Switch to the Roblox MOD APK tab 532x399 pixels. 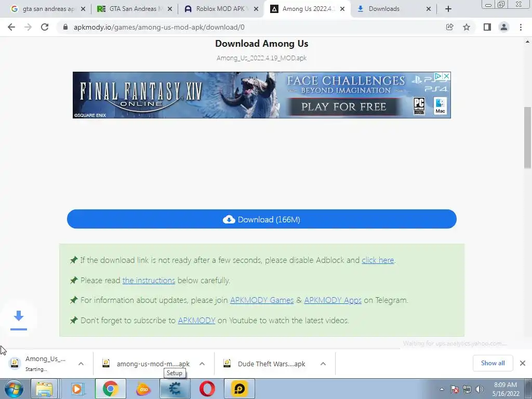click(x=221, y=9)
